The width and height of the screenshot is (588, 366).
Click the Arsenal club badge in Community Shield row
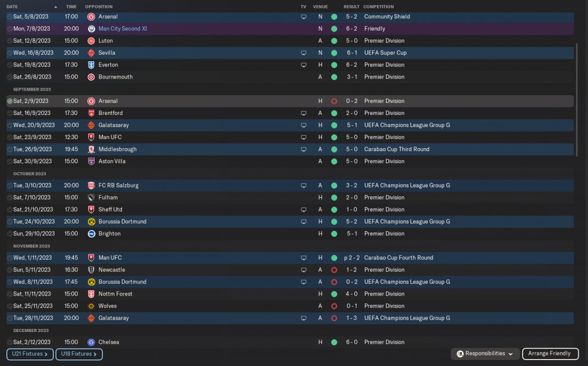click(x=91, y=17)
